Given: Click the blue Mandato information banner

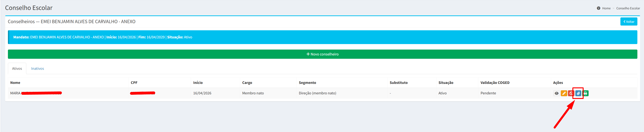Looking at the screenshot, I should coord(322,37).
